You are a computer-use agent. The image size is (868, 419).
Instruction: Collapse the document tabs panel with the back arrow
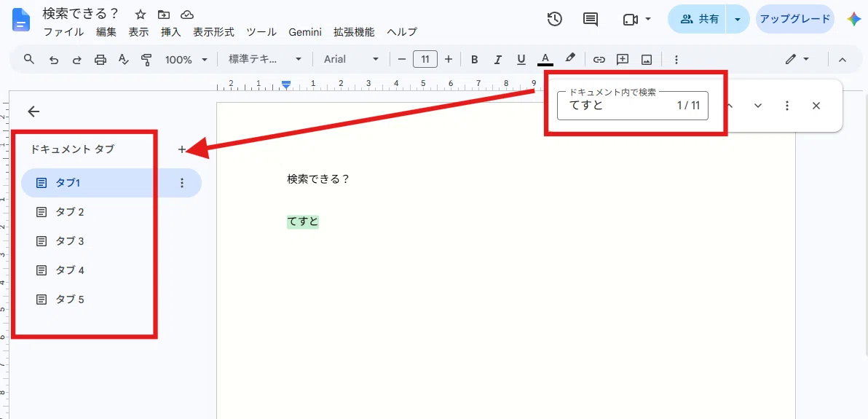33,111
